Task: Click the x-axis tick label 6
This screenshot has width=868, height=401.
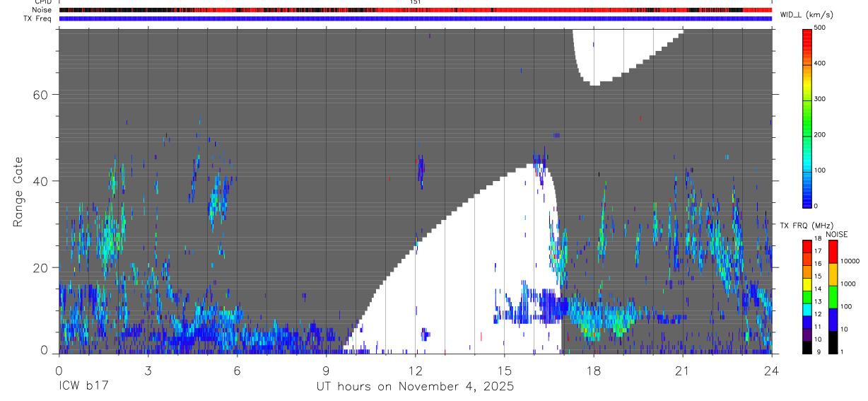Action: [237, 370]
